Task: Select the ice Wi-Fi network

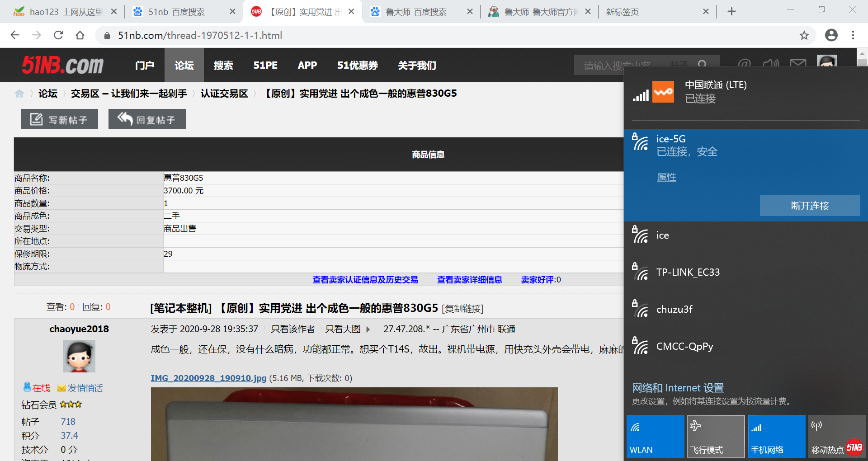Action: pos(746,235)
